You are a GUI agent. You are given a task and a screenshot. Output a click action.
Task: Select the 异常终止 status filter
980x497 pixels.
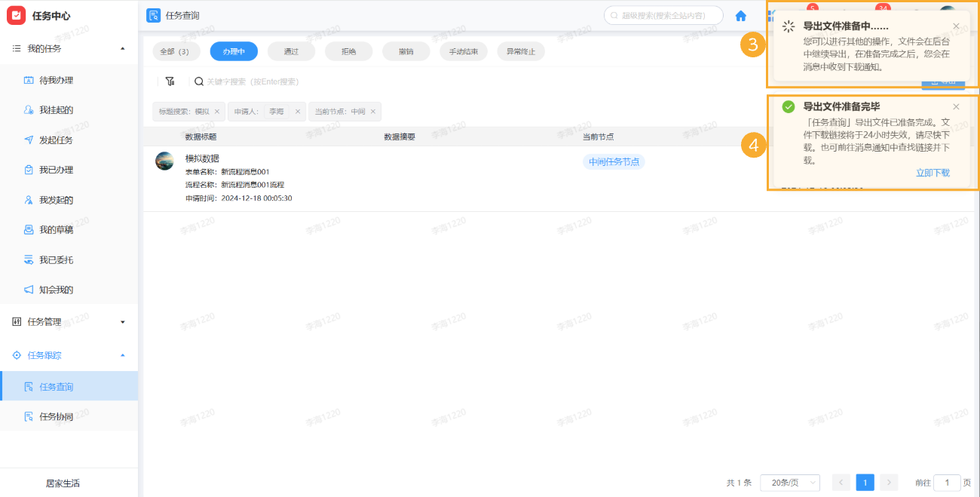[521, 51]
